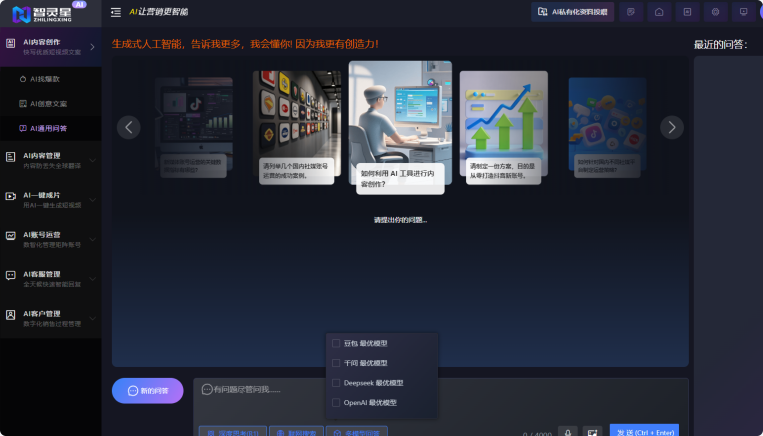
Task: Click the AI客户管理 person icon
Action: click(11, 315)
